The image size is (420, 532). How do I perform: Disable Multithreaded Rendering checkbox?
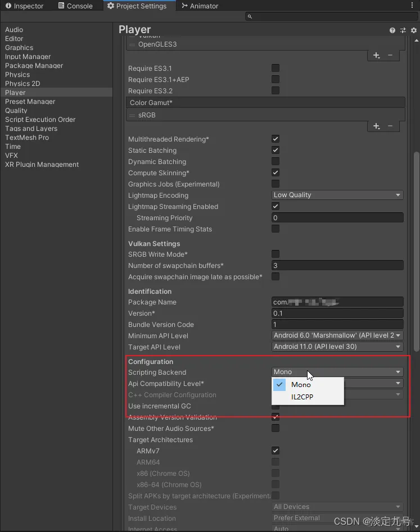[x=276, y=139]
